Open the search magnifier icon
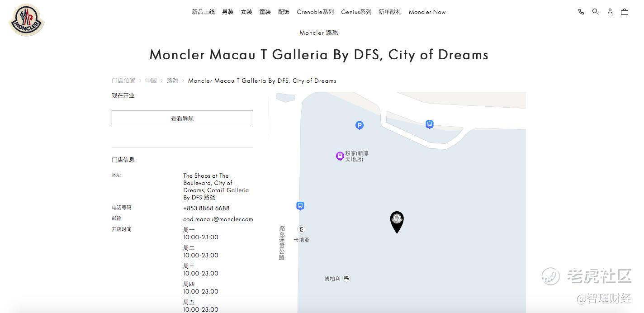Image resolution: width=644 pixels, height=313 pixels. [x=596, y=12]
